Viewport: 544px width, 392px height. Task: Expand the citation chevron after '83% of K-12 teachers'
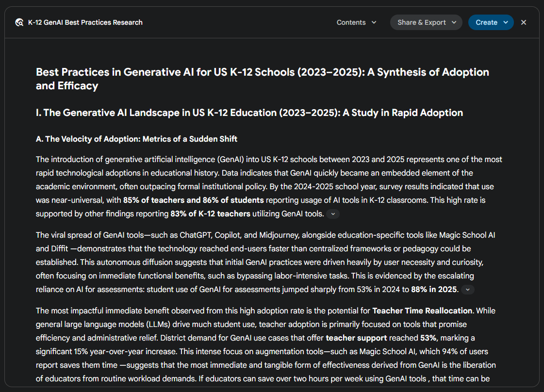click(x=333, y=213)
